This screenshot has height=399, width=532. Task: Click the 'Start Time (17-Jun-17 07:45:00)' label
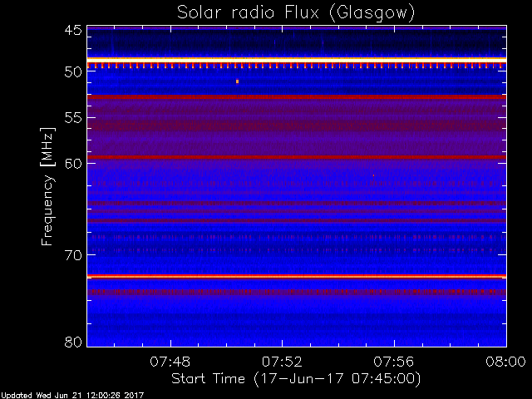point(296,379)
